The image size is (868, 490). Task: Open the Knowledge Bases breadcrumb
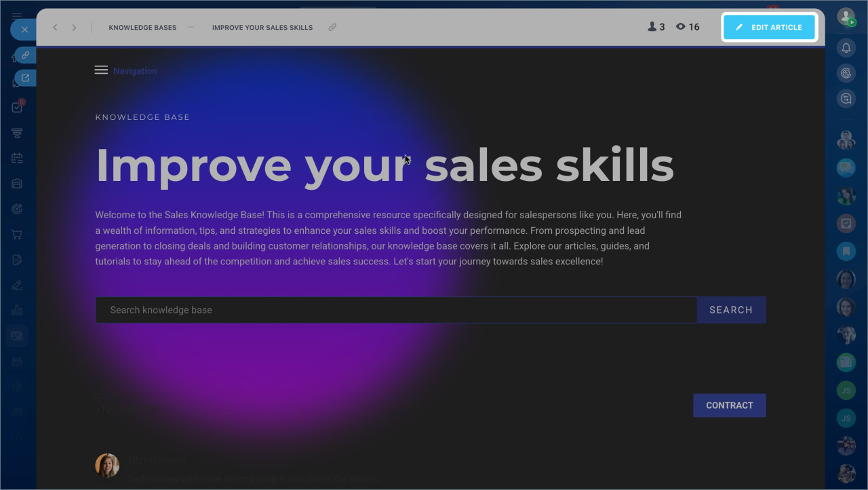pyautogui.click(x=142, y=28)
